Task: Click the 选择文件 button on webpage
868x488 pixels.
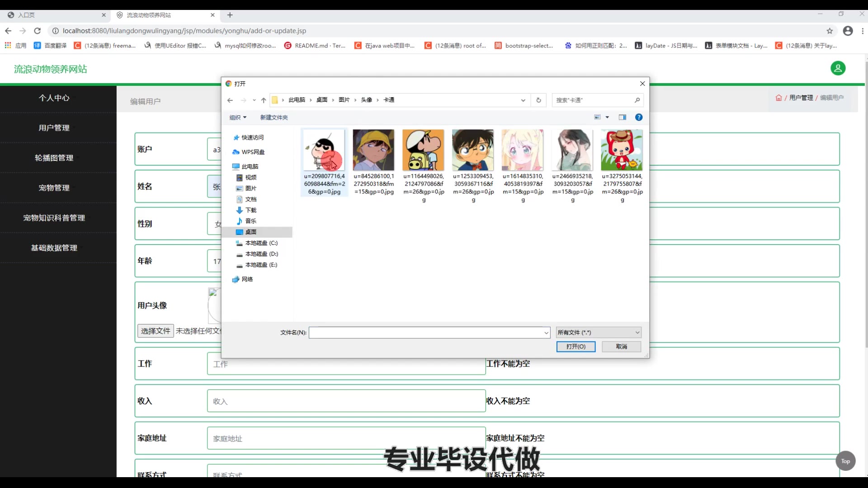Action: click(x=156, y=331)
